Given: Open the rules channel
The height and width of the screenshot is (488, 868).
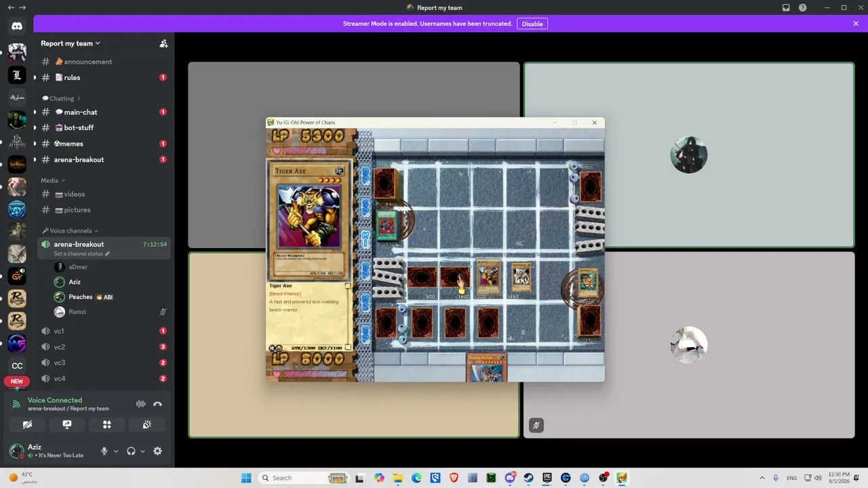Looking at the screenshot, I should (x=104, y=77).
